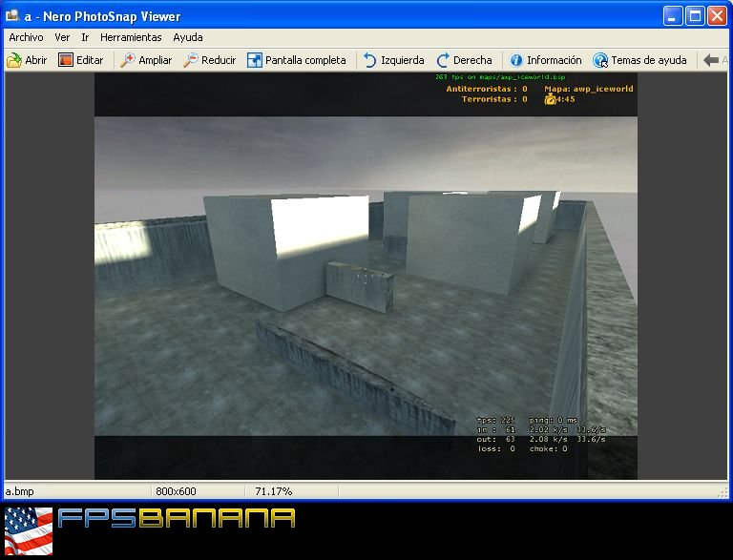Click the 71.17% zoom value

tap(274, 491)
